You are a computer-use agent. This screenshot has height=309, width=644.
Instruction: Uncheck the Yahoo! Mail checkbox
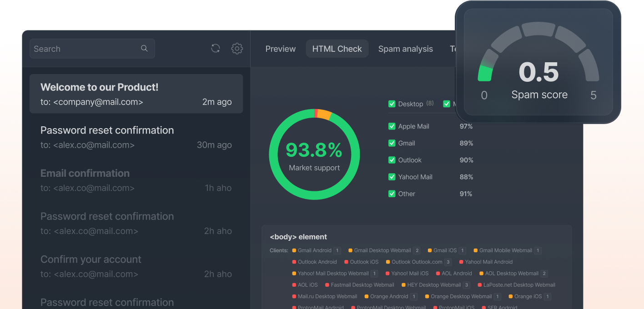(392, 177)
